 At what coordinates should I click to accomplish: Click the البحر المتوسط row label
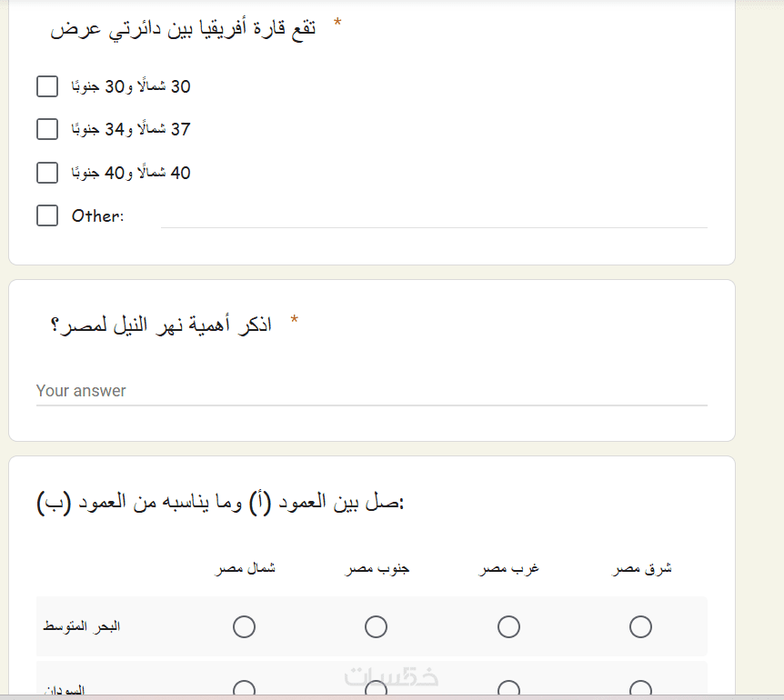pyautogui.click(x=82, y=627)
